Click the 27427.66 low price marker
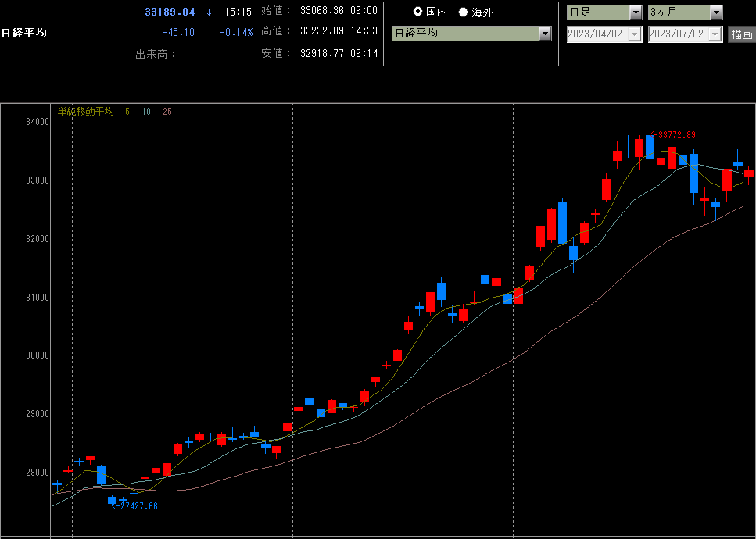The image size is (756, 539). pyautogui.click(x=134, y=506)
